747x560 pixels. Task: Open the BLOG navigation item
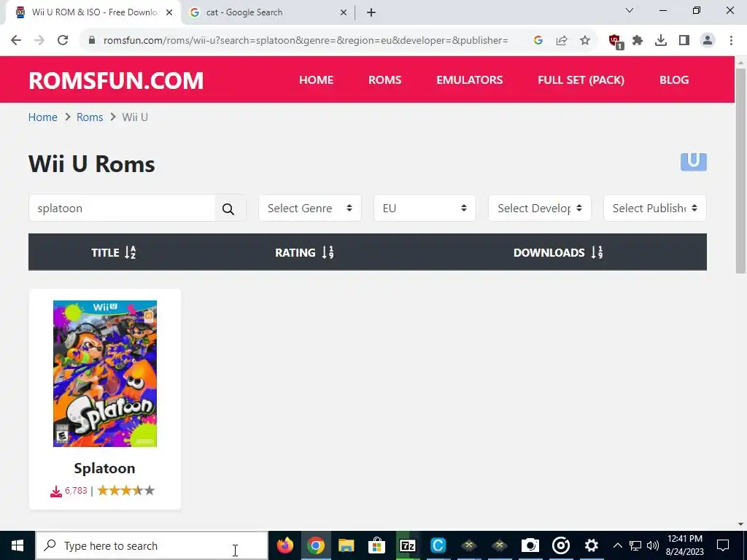[x=674, y=80]
